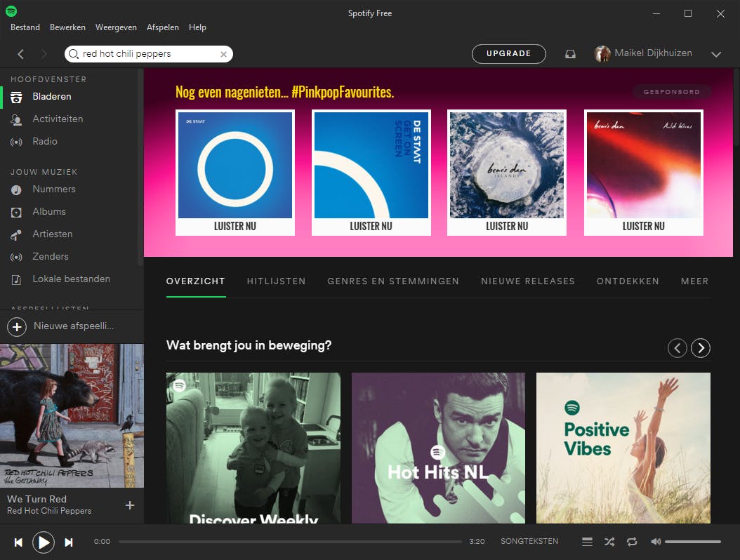
Task: Click the notifications bell icon
Action: (569, 53)
